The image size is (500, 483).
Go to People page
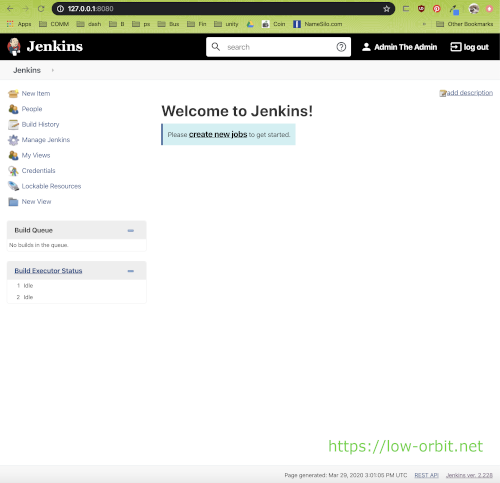pyautogui.click(x=32, y=109)
